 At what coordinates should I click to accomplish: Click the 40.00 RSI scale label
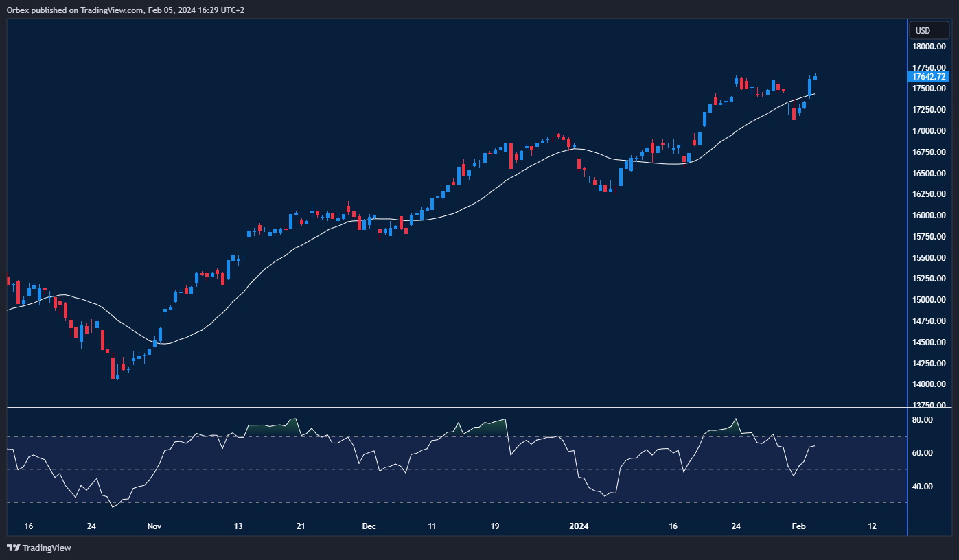(x=923, y=487)
